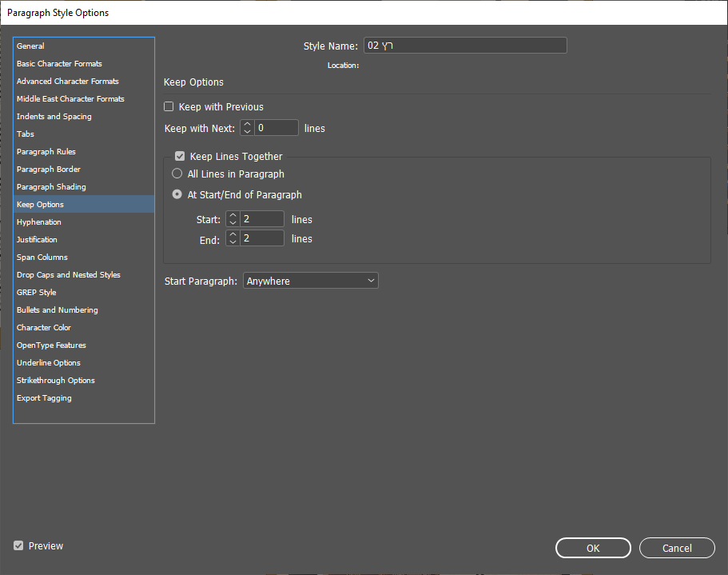Open Character Color category
The image size is (728, 575).
point(84,328)
